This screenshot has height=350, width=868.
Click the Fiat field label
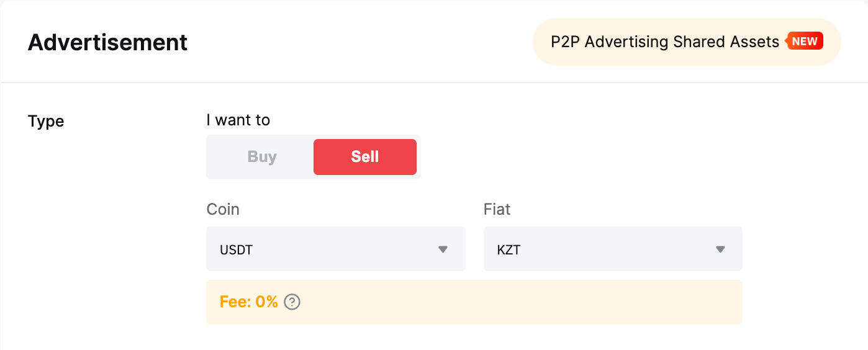[497, 209]
